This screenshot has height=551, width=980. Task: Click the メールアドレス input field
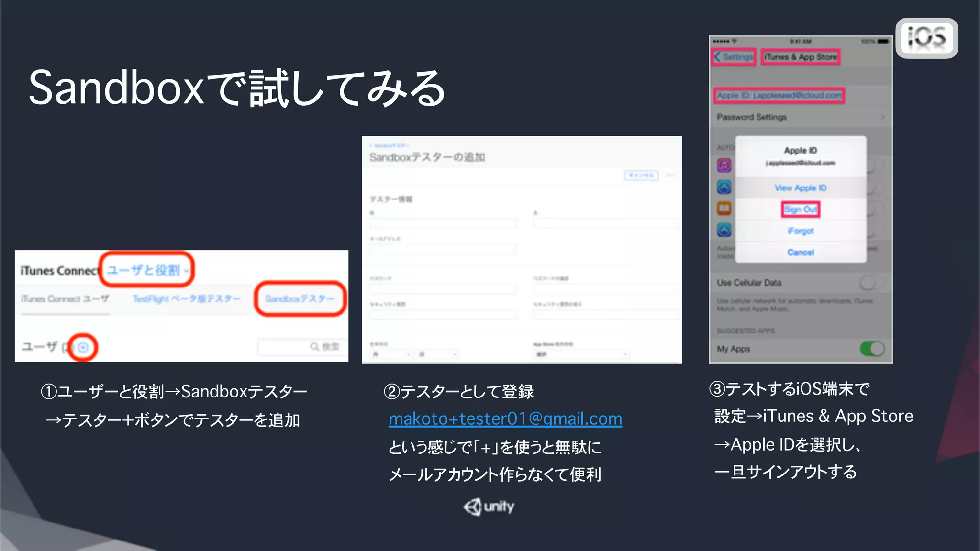tap(443, 249)
